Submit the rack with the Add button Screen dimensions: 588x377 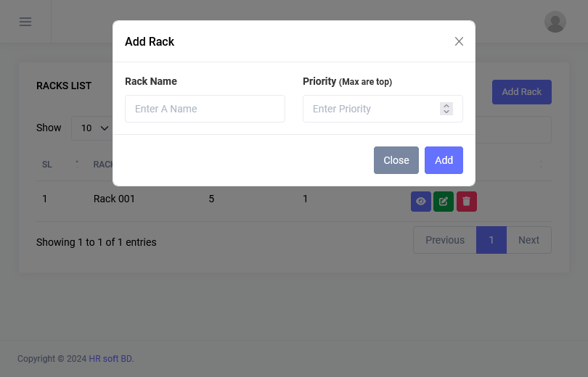coord(444,160)
